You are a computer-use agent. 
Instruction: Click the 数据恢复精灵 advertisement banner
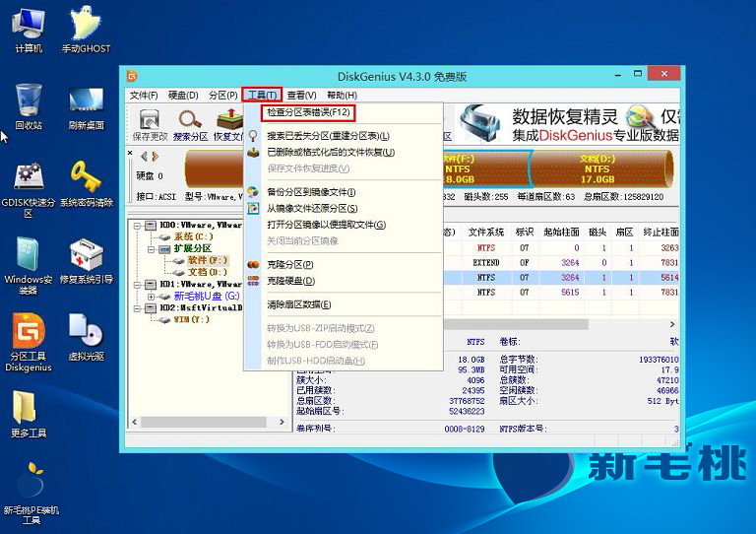(569, 124)
